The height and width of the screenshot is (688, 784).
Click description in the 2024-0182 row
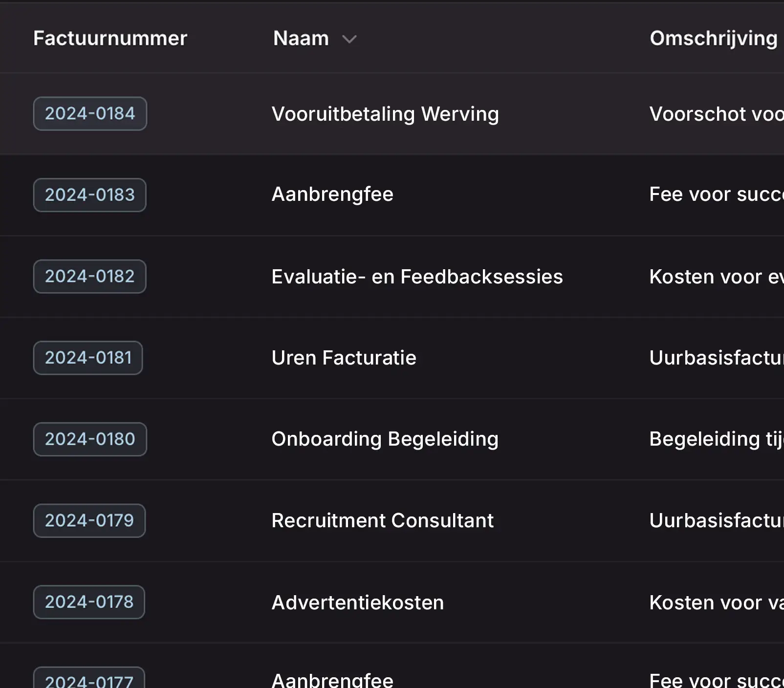717,277
